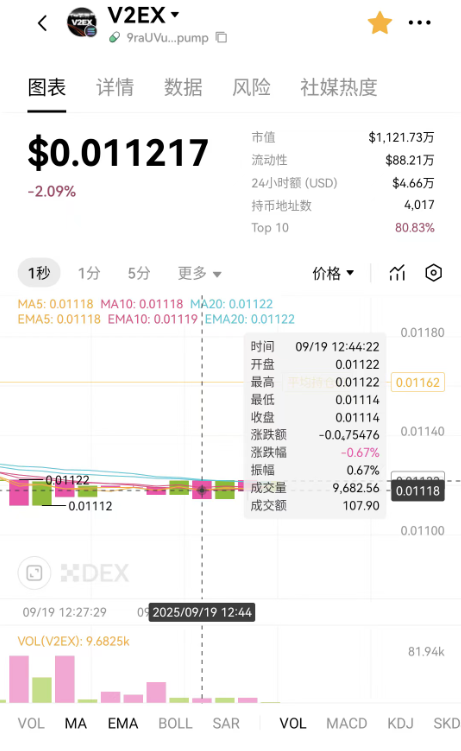Expand the V2EX token dropdown arrow
The height and width of the screenshot is (751, 461).
175,15
